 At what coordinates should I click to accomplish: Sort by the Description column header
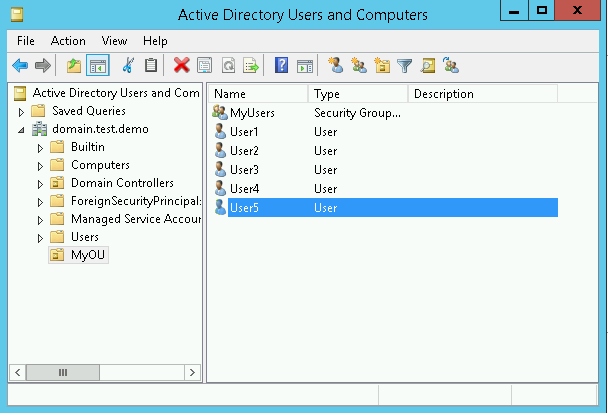pos(483,94)
